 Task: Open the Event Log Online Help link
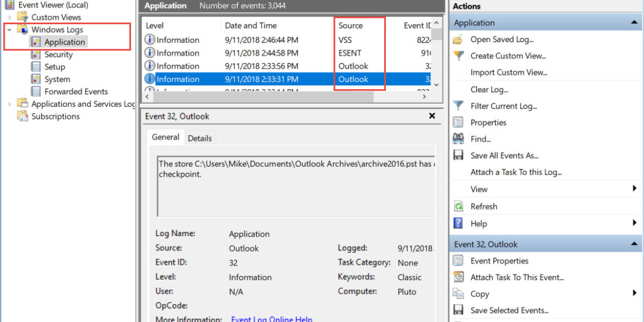tap(272, 319)
